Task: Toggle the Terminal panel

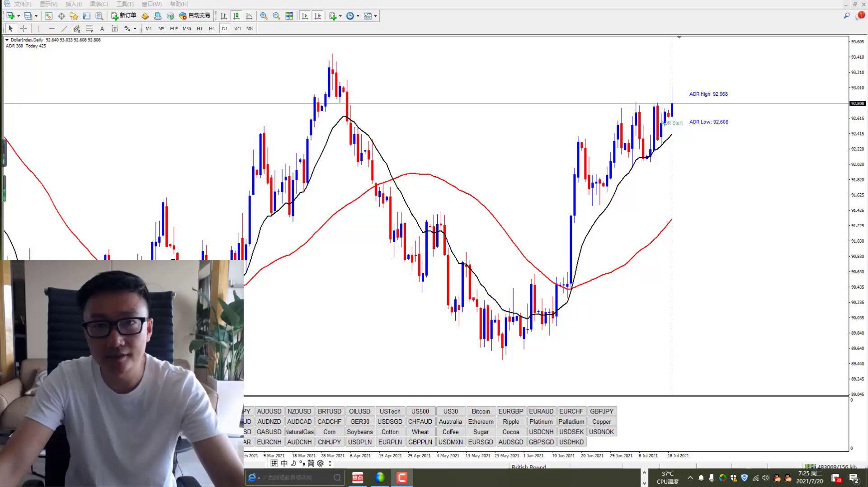Action: (86, 16)
